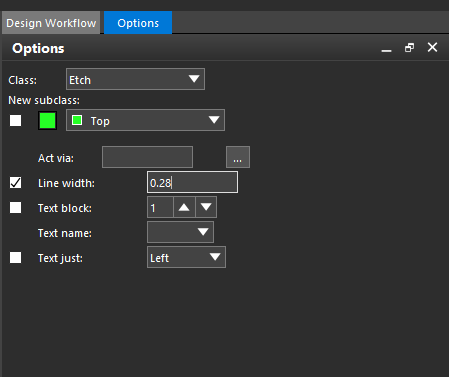The image size is (449, 377).
Task: Decrease Text block with the down arrow
Action: (x=206, y=207)
